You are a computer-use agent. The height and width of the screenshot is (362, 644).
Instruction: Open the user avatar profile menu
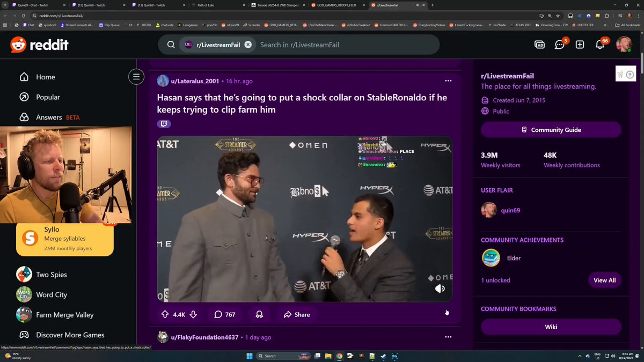point(624,45)
